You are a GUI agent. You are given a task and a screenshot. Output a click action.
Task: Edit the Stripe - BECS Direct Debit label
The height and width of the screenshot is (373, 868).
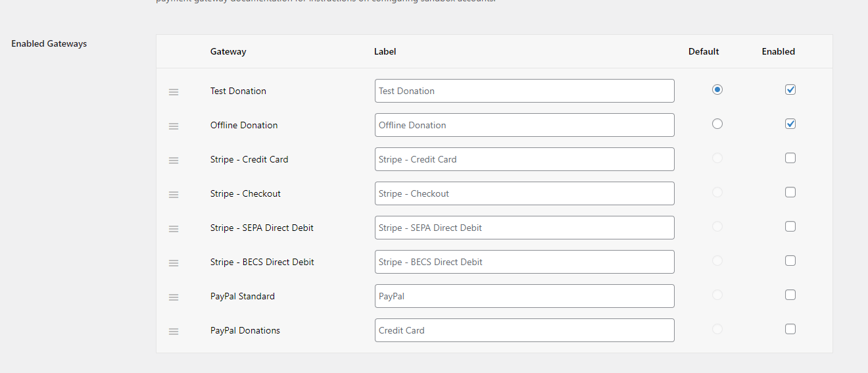pyautogui.click(x=525, y=262)
